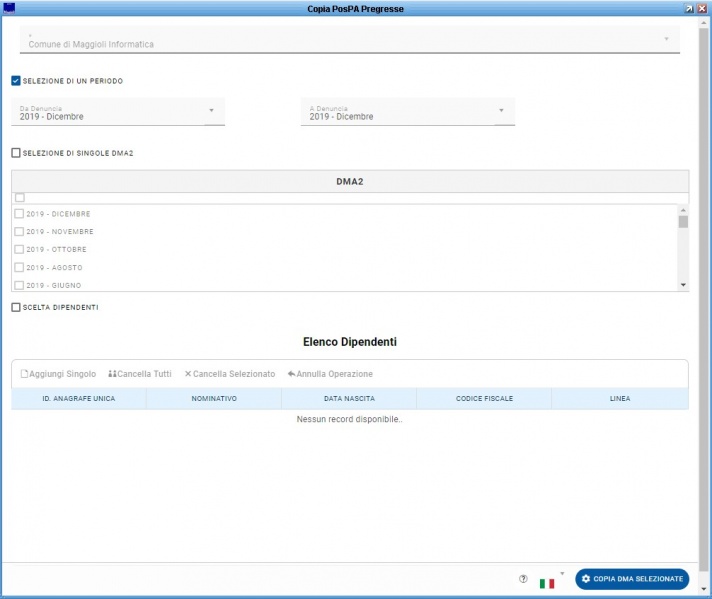Sort by Nominativo column header
The height and width of the screenshot is (599, 712).
(214, 398)
